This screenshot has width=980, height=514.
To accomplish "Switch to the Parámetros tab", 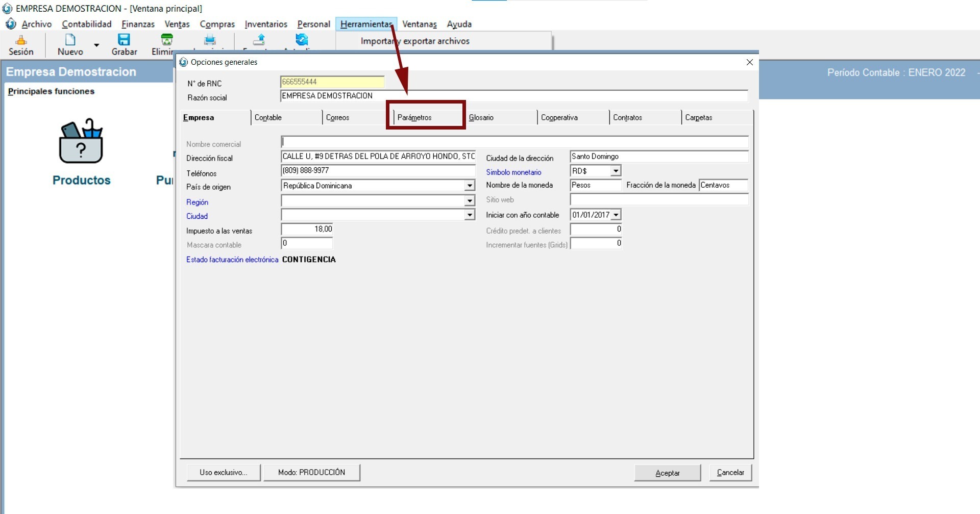I will (x=414, y=118).
